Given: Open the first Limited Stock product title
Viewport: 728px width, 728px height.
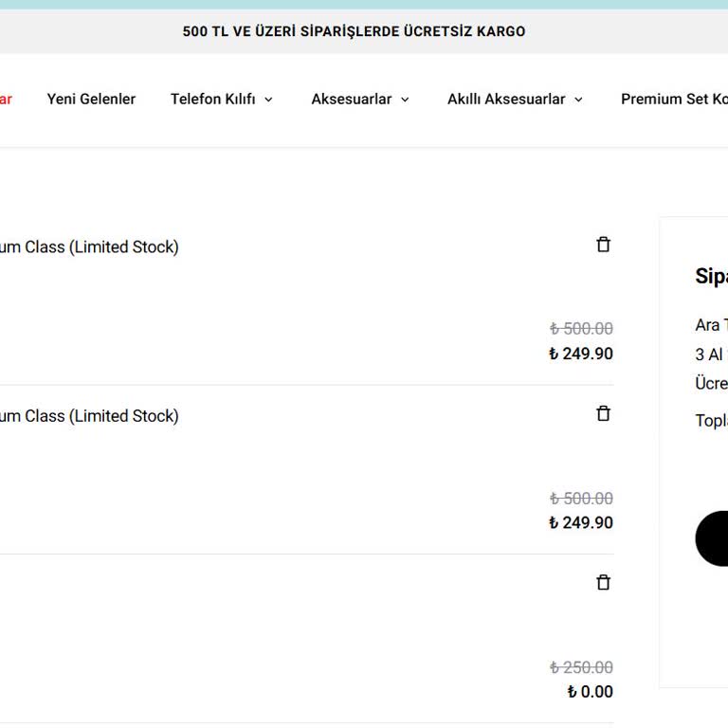Looking at the screenshot, I should 88,246.
